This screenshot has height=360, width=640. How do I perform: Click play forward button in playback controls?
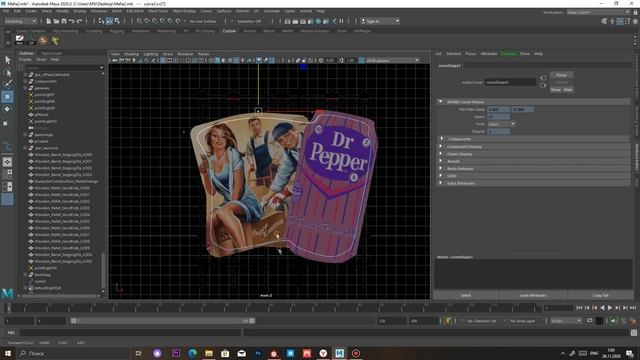(610, 308)
